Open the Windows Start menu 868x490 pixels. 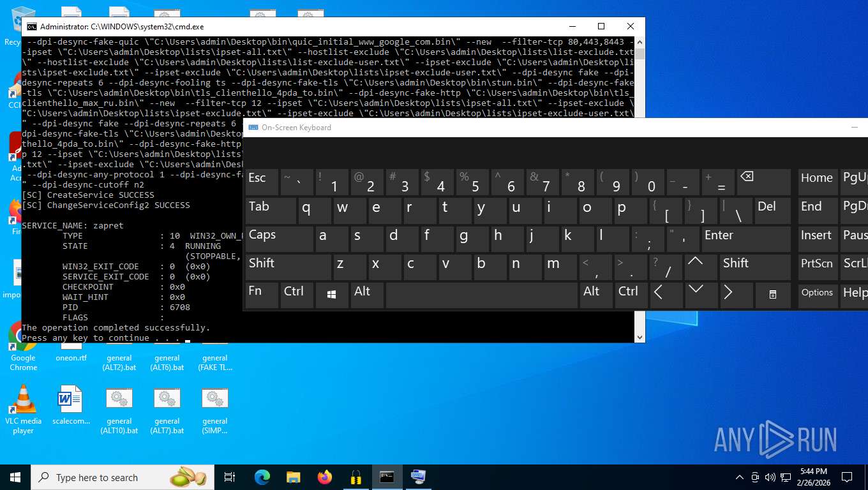pyautogui.click(x=15, y=477)
